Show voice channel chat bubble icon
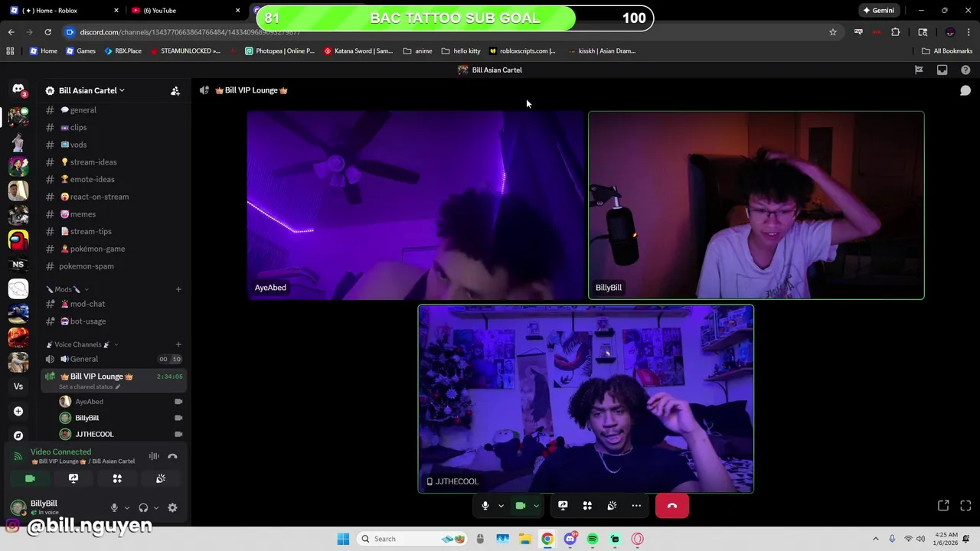This screenshot has width=980, height=551. point(965,90)
